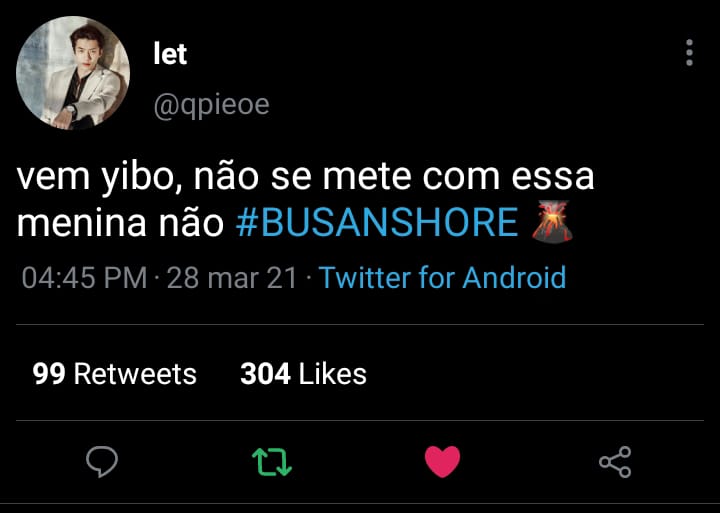Image resolution: width=720 pixels, height=513 pixels.
Task: Tap the reply speech bubble icon
Action: [x=102, y=461]
